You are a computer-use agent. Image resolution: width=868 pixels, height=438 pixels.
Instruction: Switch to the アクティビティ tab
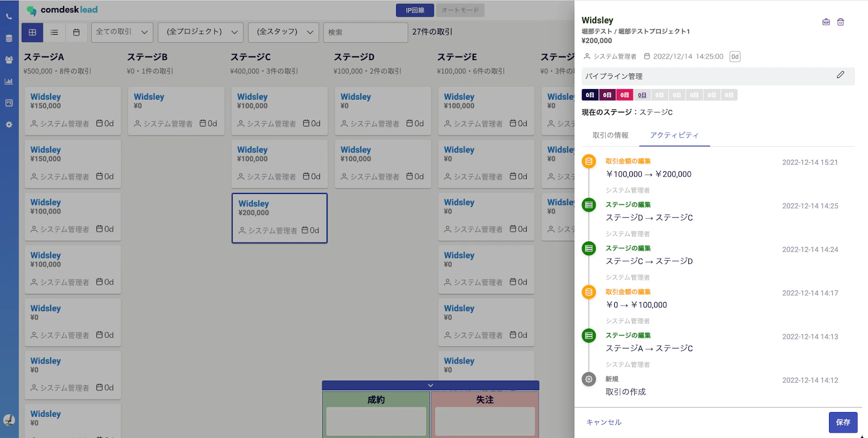[x=674, y=136]
